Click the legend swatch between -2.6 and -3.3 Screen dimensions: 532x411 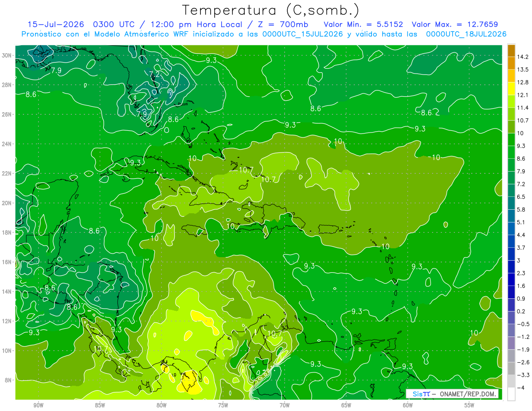click(x=511, y=368)
